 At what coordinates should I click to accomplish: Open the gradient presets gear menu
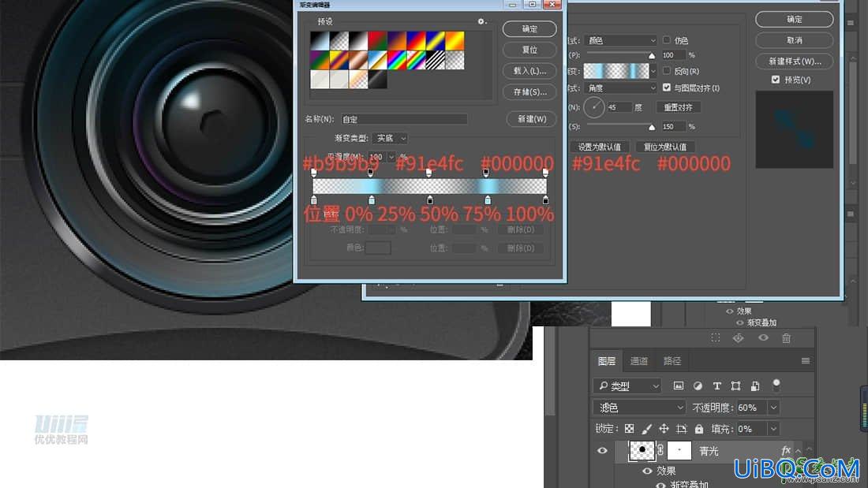coord(481,21)
